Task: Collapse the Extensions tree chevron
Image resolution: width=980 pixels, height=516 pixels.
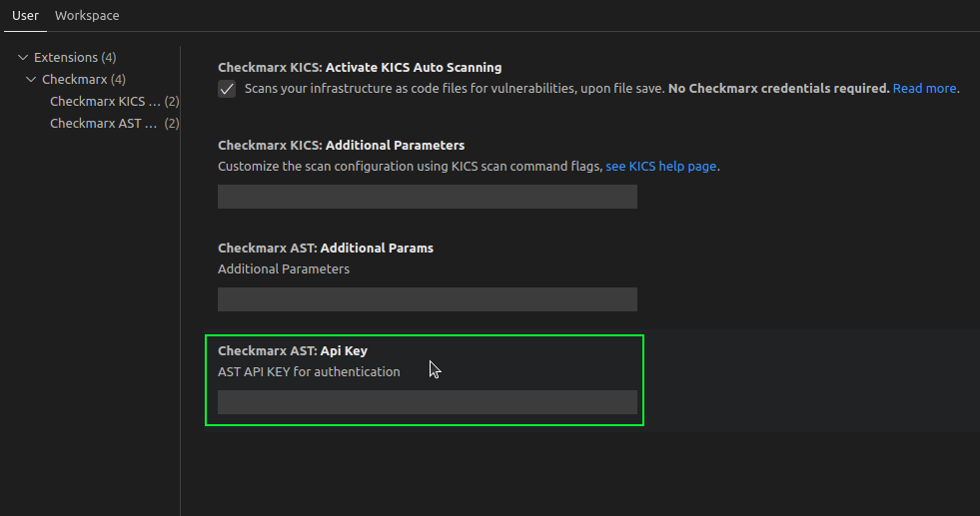Action: [x=23, y=58]
